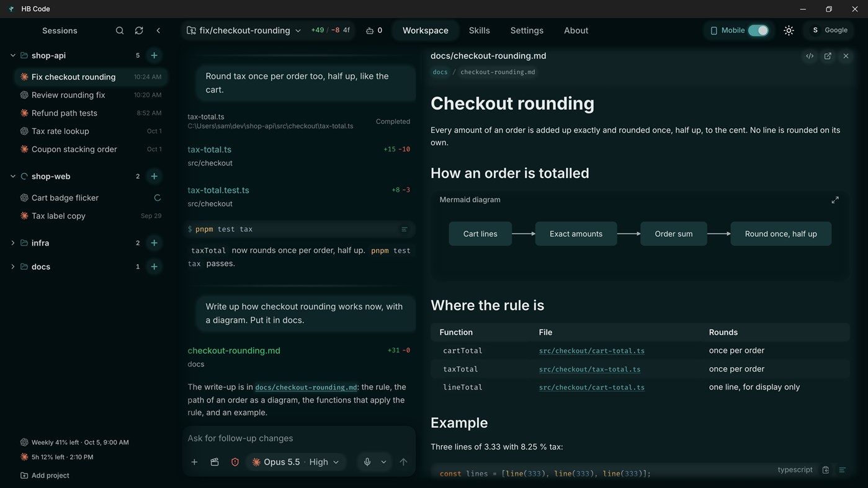Open the Review rounding fix session

(91, 95)
